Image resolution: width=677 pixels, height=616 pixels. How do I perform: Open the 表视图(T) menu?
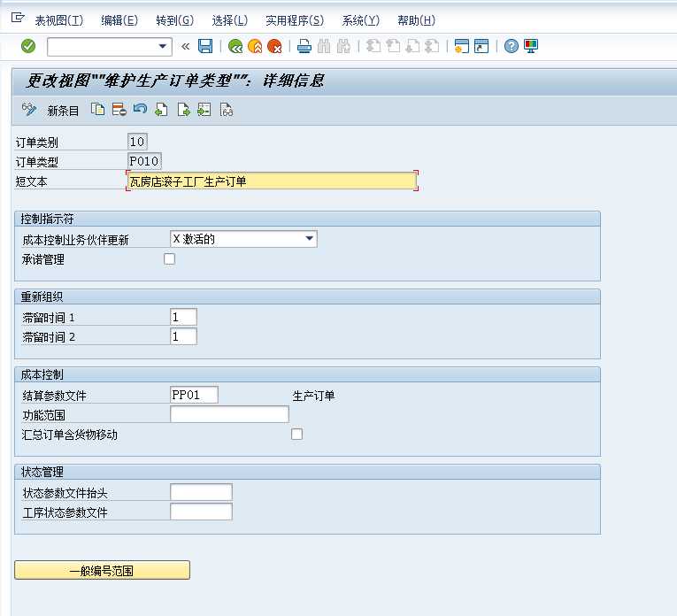tap(58, 20)
